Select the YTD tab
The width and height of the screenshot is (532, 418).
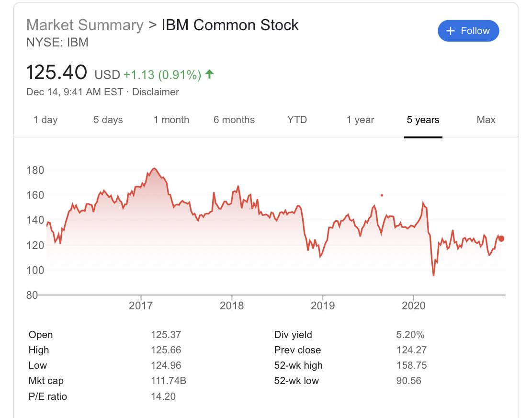(297, 120)
